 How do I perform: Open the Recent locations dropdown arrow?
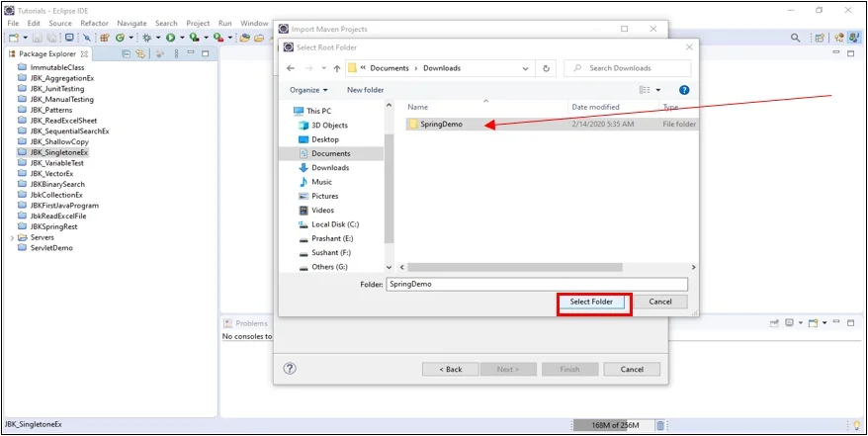[324, 68]
